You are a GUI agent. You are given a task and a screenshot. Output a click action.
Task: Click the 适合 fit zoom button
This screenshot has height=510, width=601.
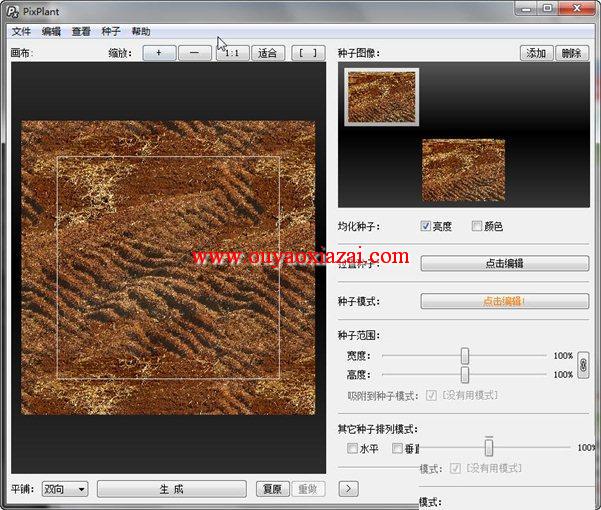pyautogui.click(x=268, y=53)
